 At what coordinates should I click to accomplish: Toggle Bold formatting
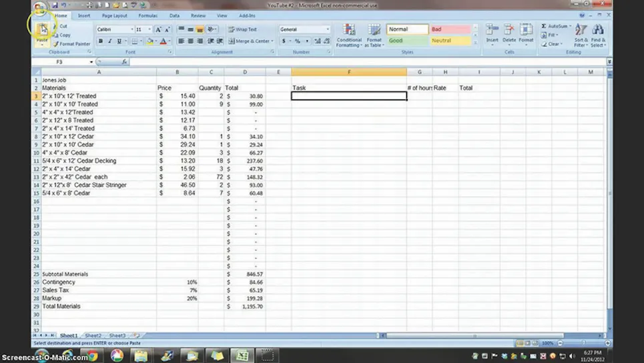101,41
